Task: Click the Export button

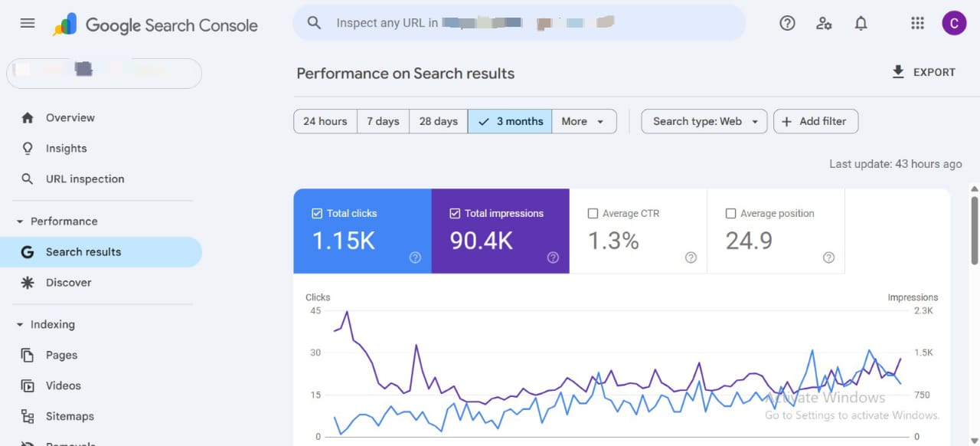Action: [x=923, y=72]
